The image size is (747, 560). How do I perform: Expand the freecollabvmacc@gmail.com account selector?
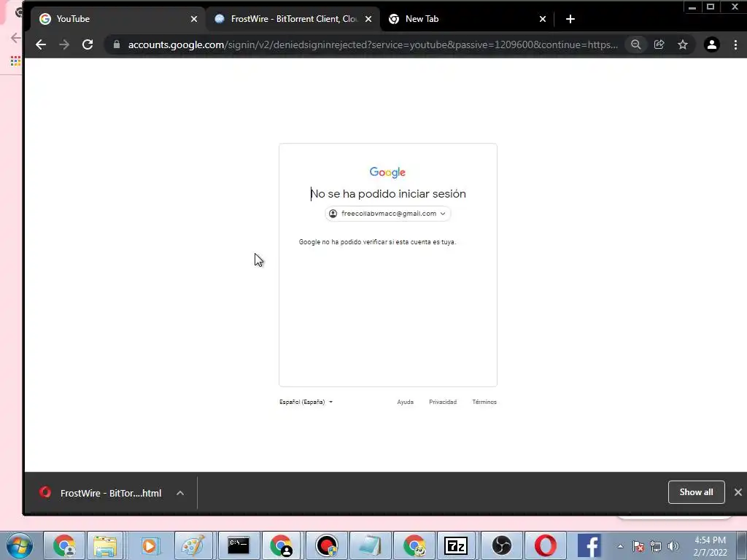[388, 214]
